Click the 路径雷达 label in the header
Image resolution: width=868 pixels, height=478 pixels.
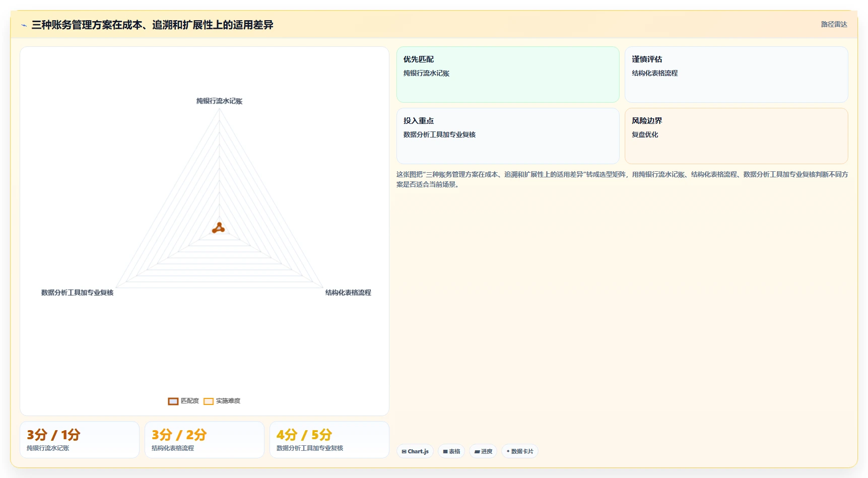pos(834,24)
